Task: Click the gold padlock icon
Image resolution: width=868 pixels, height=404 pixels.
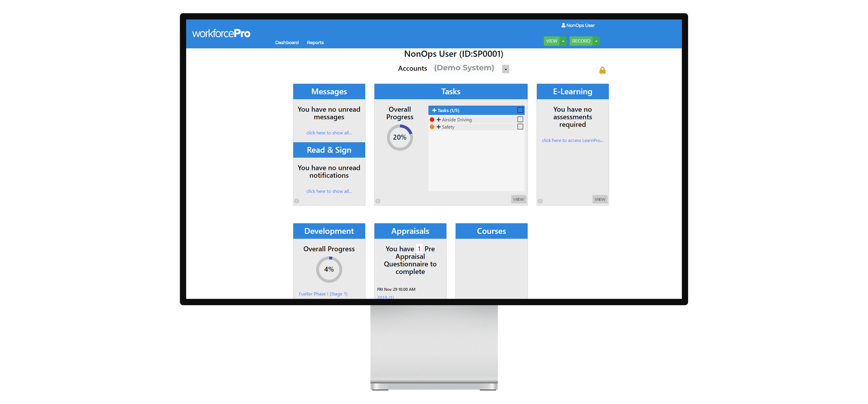Action: coord(602,70)
